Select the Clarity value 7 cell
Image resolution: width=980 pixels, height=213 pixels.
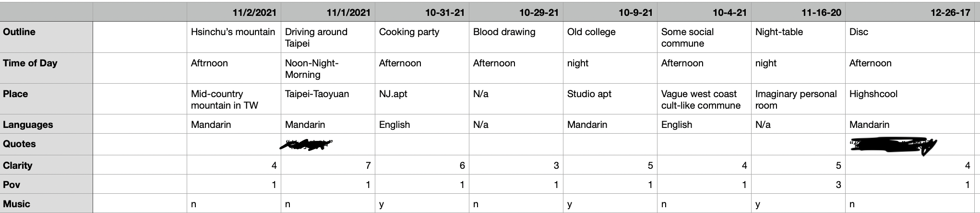pyautogui.click(x=328, y=165)
